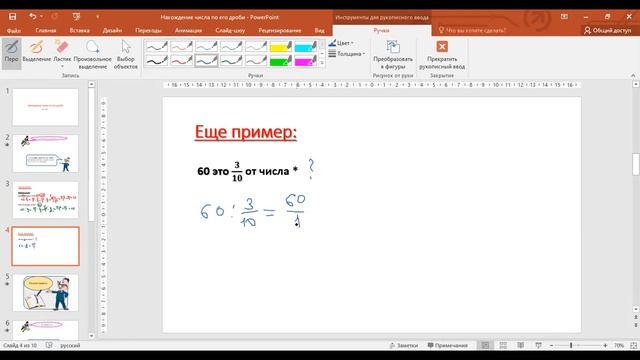The image size is (640, 360).
Task: Select magenta highlighter pen preset
Action: [306, 61]
